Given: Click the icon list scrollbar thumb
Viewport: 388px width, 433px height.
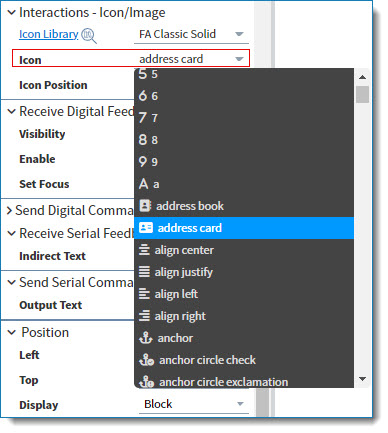Looking at the screenshot, I should pyautogui.click(x=362, y=94).
